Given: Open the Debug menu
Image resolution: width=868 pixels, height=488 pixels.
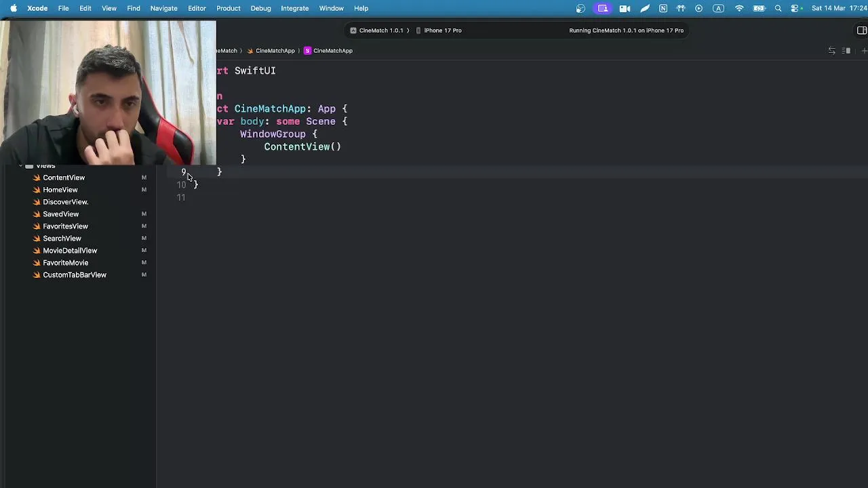Looking at the screenshot, I should (x=260, y=8).
